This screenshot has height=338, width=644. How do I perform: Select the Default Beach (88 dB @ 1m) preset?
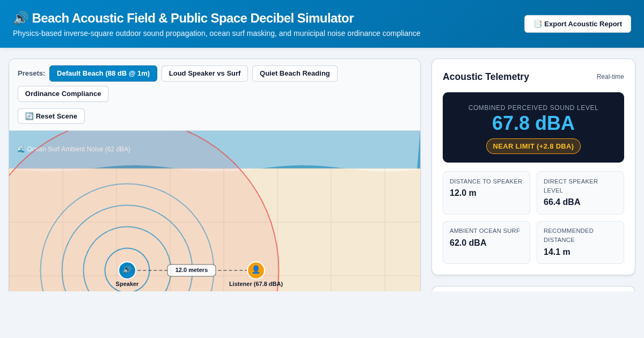[103, 74]
